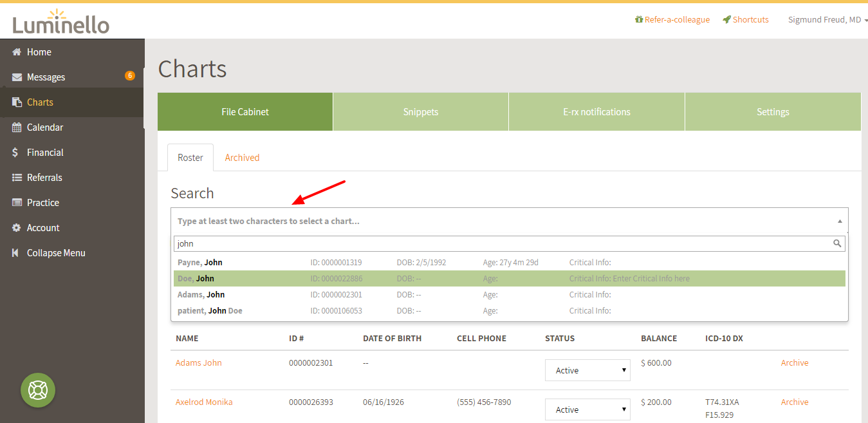
Task: Click the ID # column header
Action: pos(296,338)
